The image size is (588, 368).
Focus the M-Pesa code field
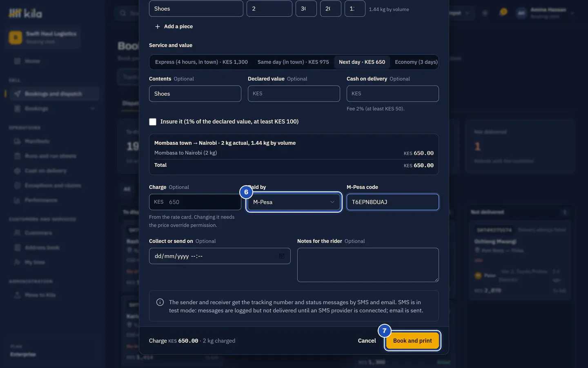click(393, 202)
